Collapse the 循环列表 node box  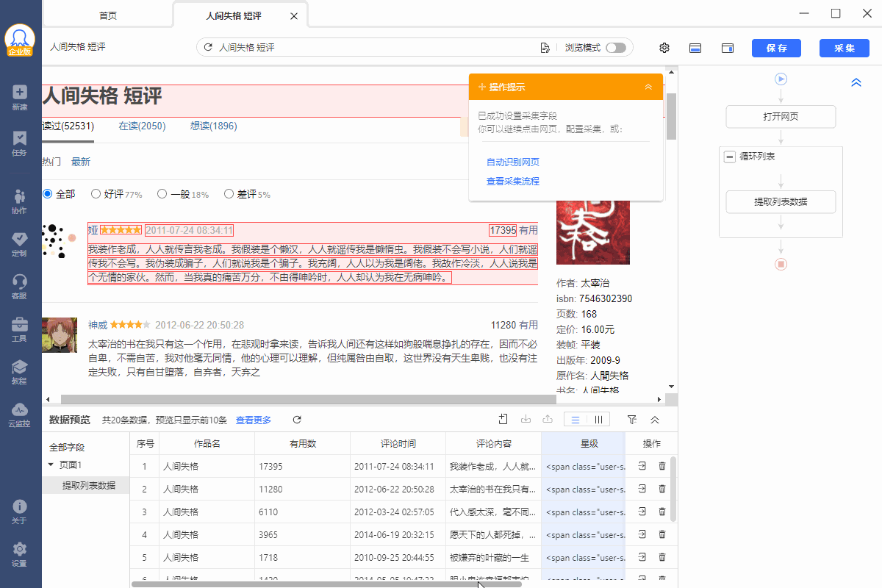coord(730,157)
